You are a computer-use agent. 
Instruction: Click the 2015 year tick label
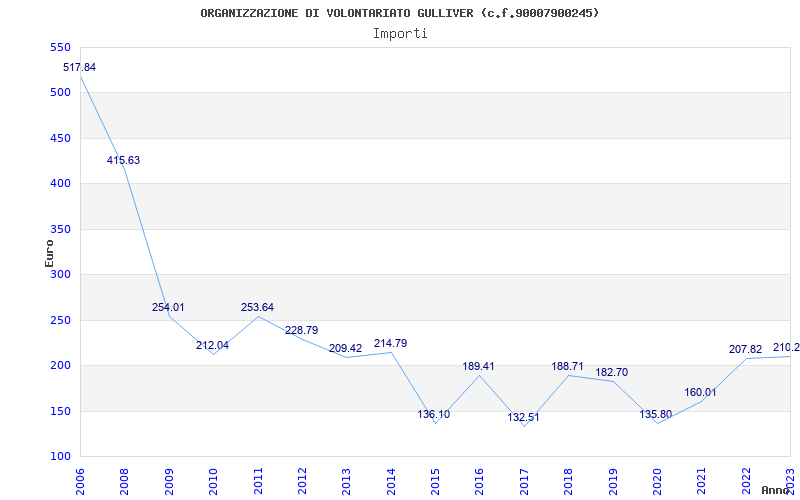pyautogui.click(x=435, y=482)
